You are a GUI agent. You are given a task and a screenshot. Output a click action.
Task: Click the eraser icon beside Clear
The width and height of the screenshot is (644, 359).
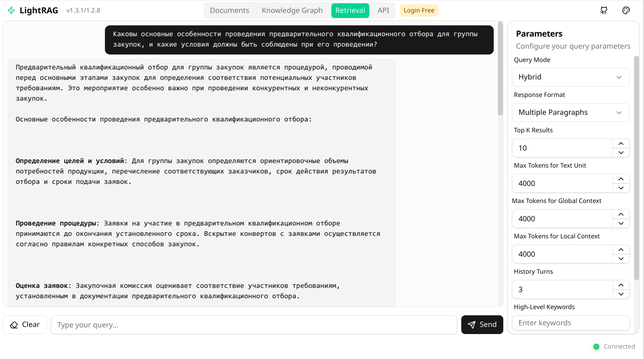coord(14,324)
